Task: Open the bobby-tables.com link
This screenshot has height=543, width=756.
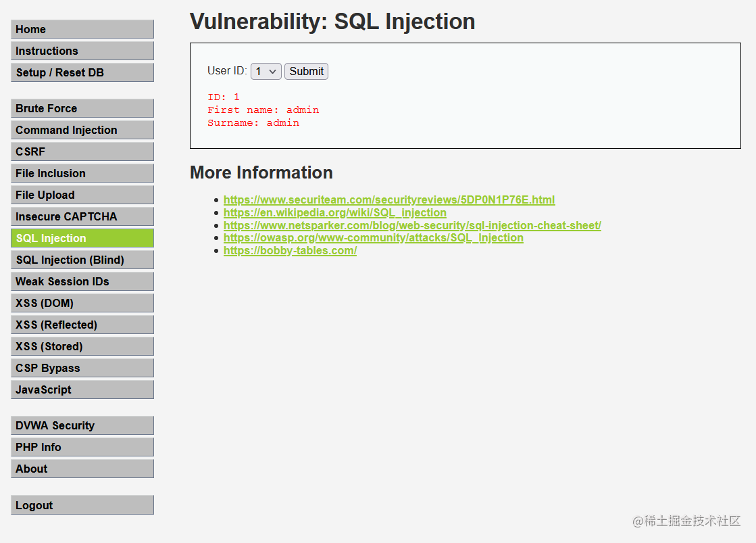Action: (x=290, y=251)
